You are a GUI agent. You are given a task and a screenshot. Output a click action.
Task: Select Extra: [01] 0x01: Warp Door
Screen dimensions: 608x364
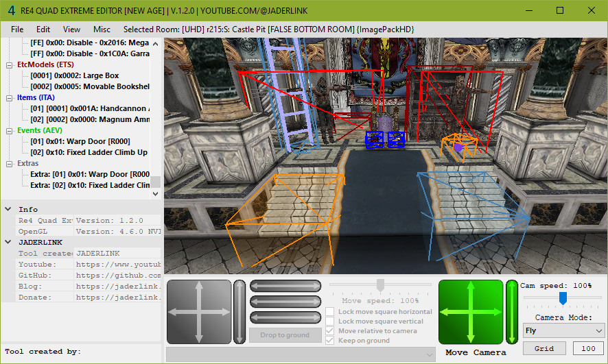pyautogui.click(x=90, y=175)
